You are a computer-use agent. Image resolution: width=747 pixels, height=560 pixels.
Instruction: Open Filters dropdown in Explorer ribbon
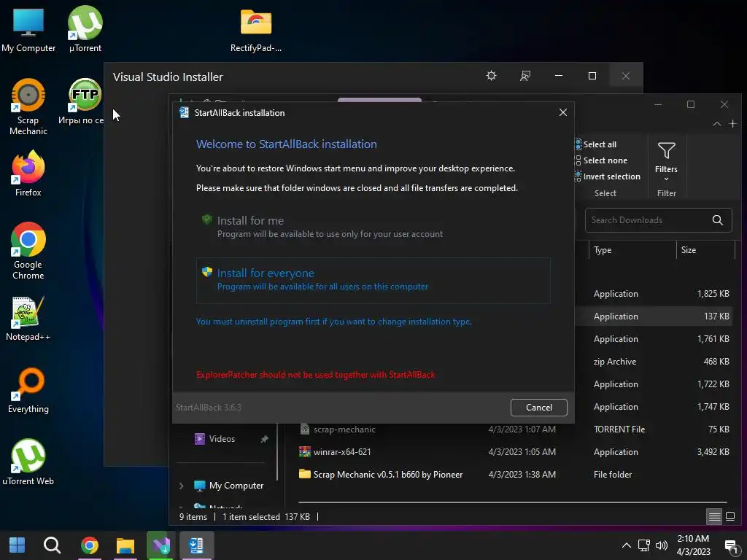(x=666, y=161)
